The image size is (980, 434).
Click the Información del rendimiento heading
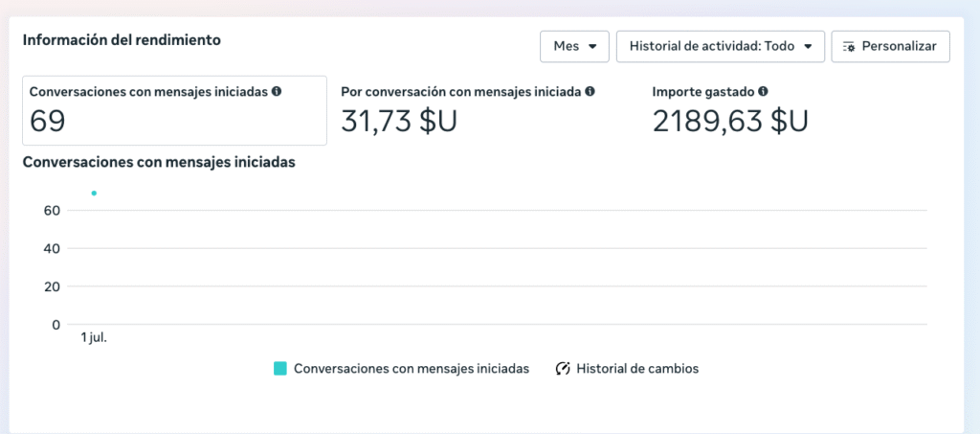tap(122, 40)
